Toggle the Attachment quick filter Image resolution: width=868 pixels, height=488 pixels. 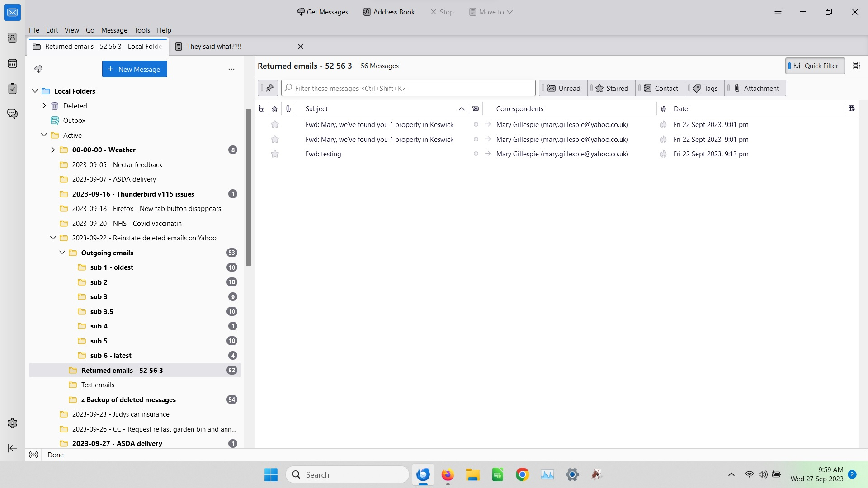pos(756,88)
